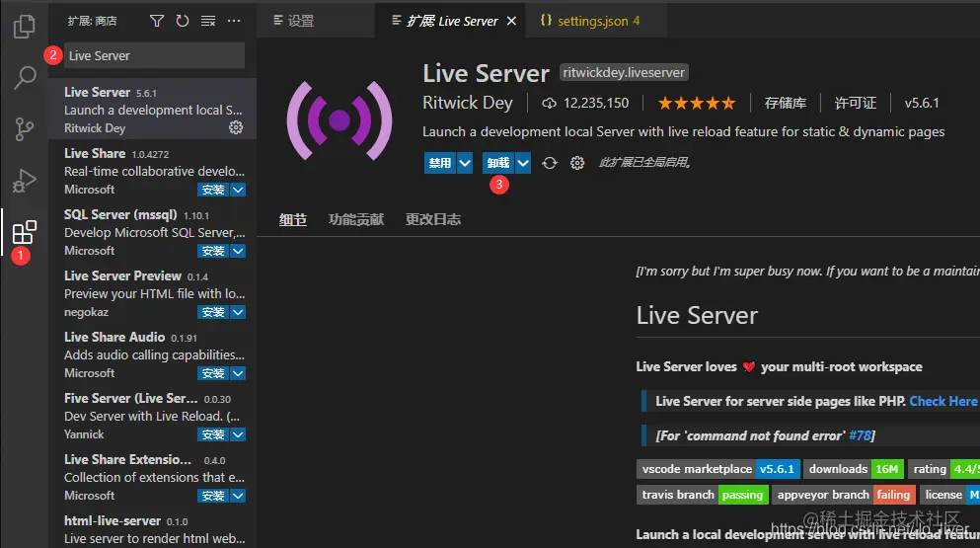The width and height of the screenshot is (980, 548).
Task: Click the v5.6.1 version text in header
Action: [x=922, y=104]
